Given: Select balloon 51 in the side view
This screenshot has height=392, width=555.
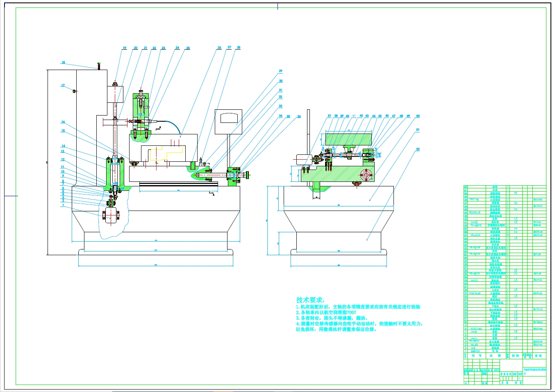Looking at the screenshot, I should (x=418, y=130).
